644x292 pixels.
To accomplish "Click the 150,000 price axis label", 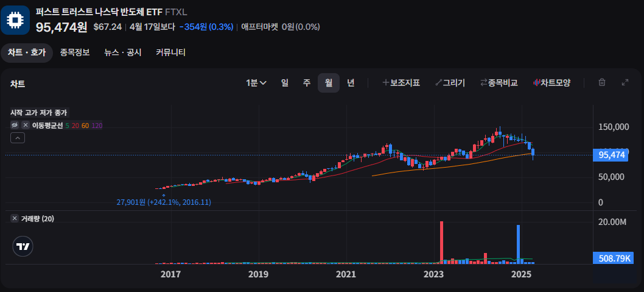I will tap(614, 127).
